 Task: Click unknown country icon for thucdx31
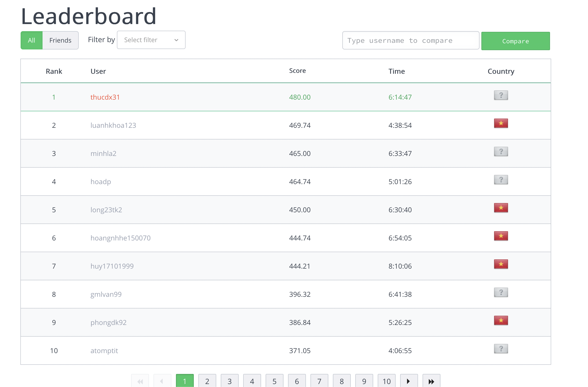click(x=501, y=95)
